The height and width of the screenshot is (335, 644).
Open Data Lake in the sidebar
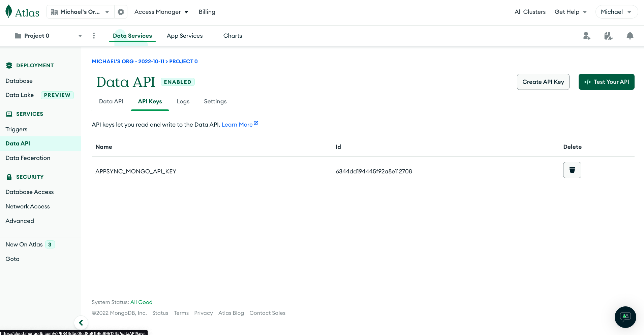coord(20,95)
